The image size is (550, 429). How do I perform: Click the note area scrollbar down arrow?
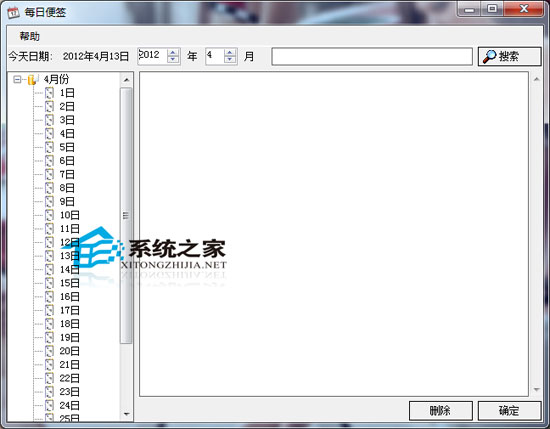coord(536,389)
